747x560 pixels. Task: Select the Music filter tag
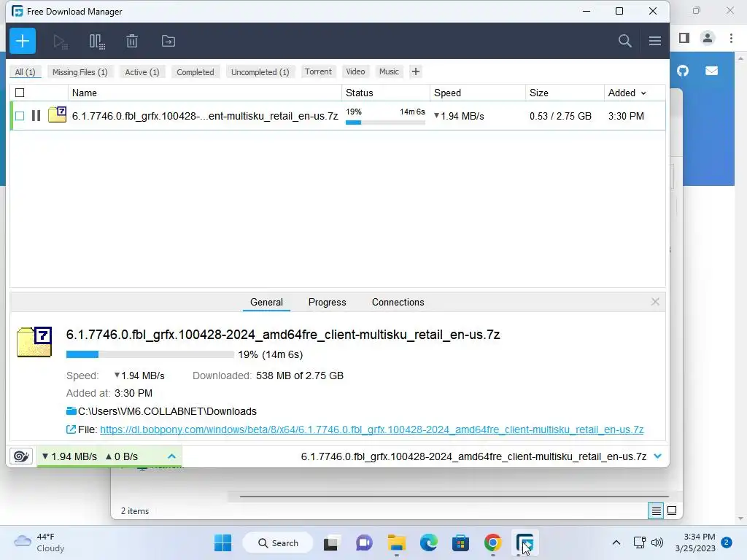tap(389, 71)
